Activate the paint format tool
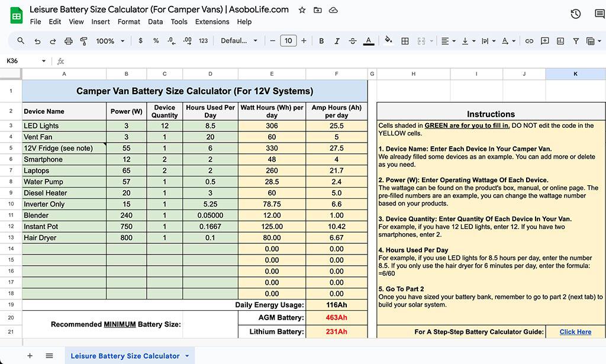The width and height of the screenshot is (606, 364). 83,41
